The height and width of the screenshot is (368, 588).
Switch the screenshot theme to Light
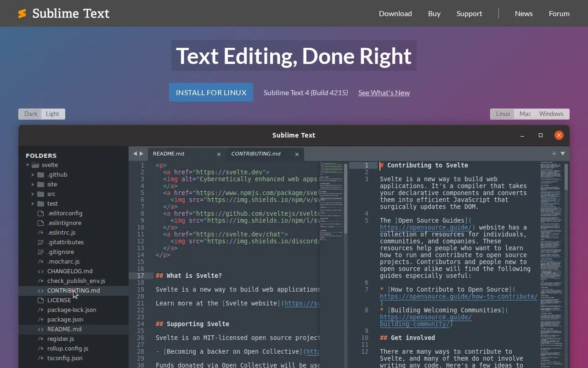pos(53,114)
